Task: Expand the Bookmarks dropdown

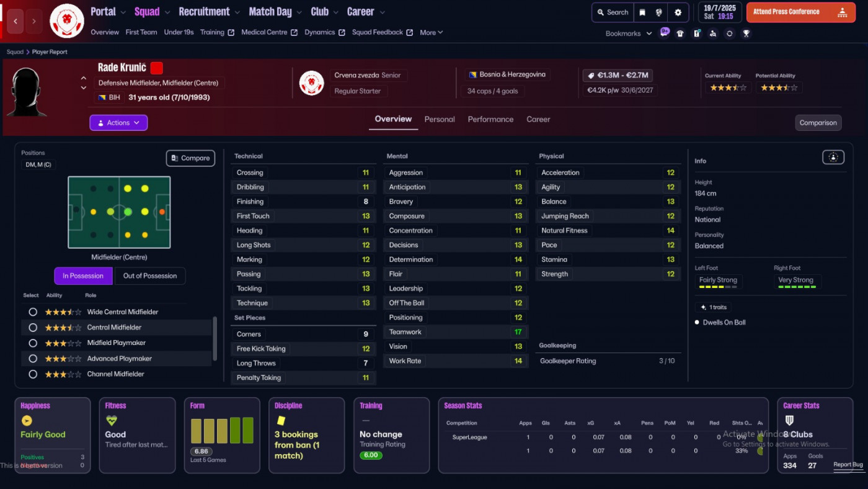Action: tap(628, 34)
